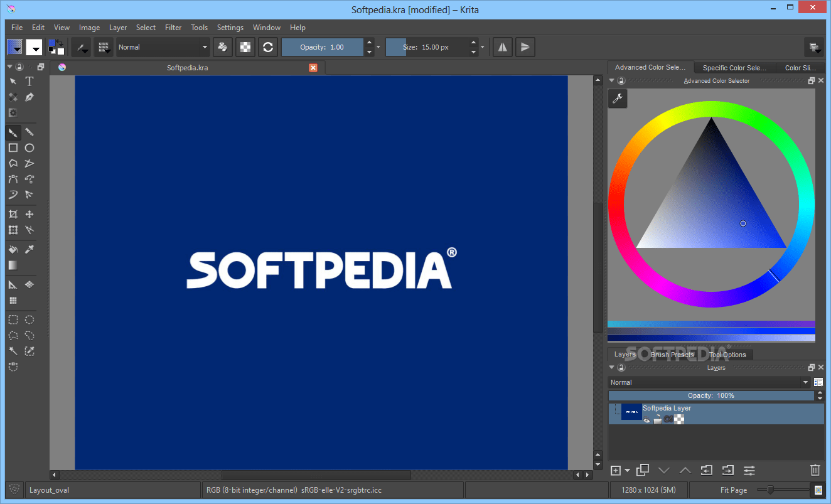Switch to the Brush Presets tab
This screenshot has width=831, height=504.
(x=672, y=354)
